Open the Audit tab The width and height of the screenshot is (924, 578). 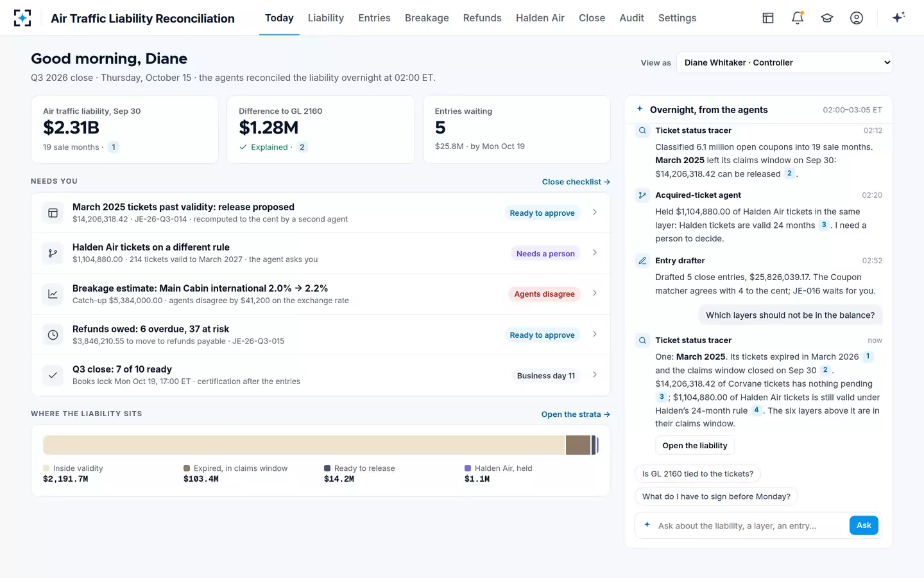click(x=631, y=18)
